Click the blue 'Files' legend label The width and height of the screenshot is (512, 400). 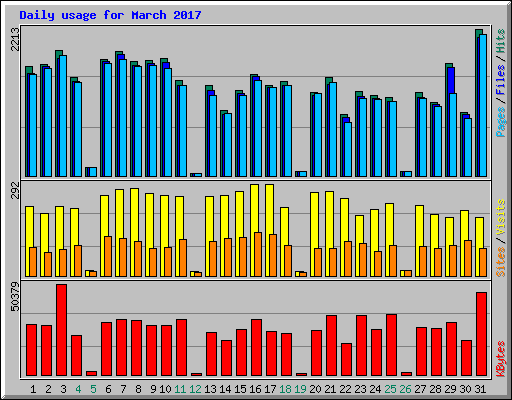501,79
